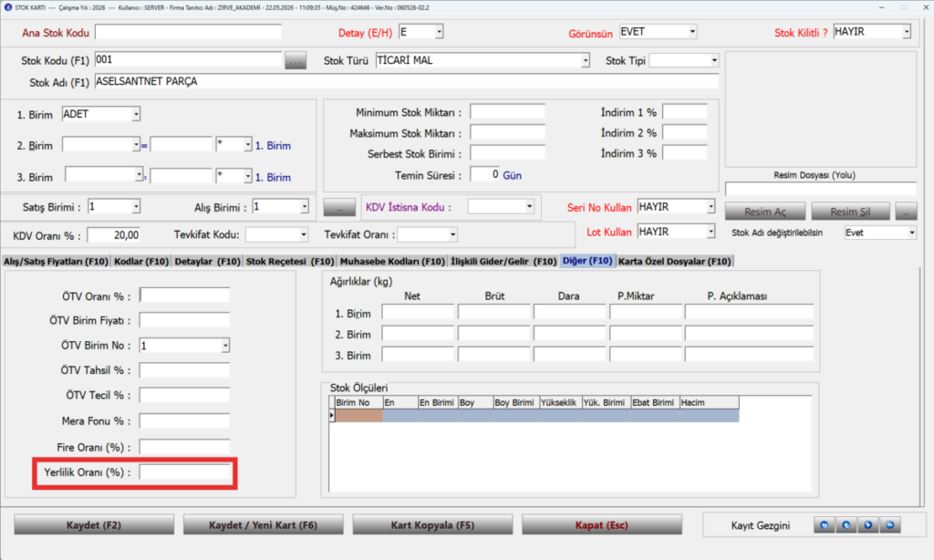Open the ÖTV Birim No dropdown

225,346
